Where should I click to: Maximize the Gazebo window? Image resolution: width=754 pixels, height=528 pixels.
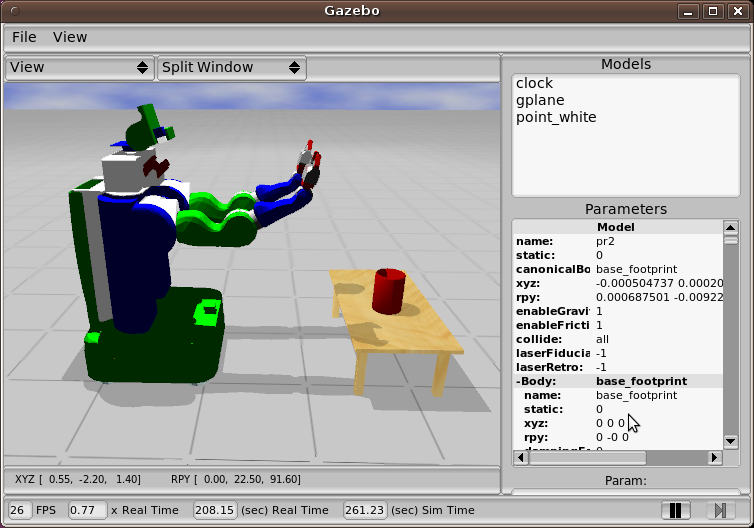(713, 12)
